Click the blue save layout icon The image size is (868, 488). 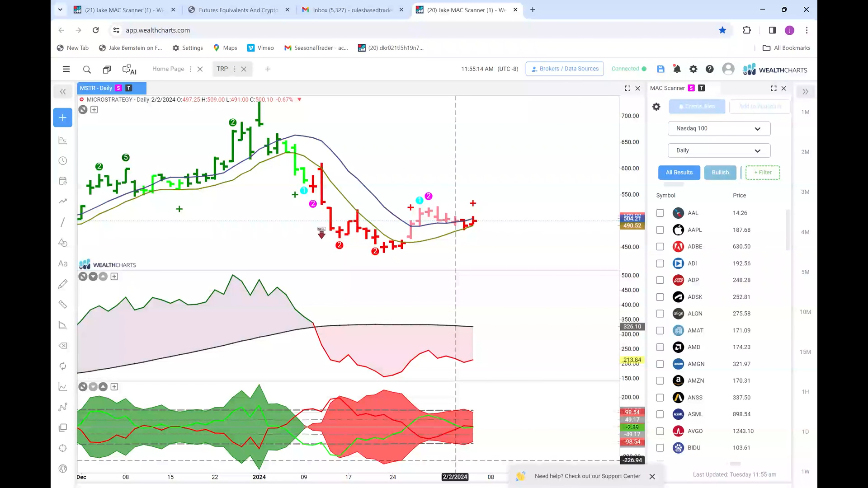pyautogui.click(x=660, y=69)
